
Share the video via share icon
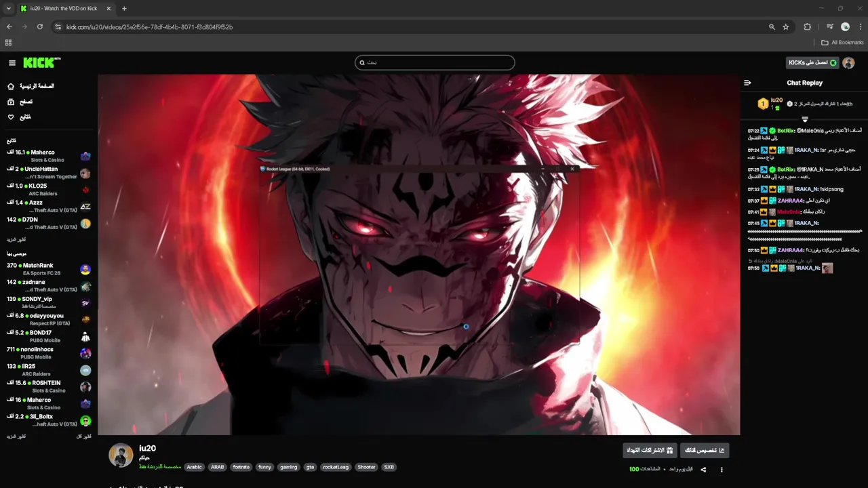[703, 470]
